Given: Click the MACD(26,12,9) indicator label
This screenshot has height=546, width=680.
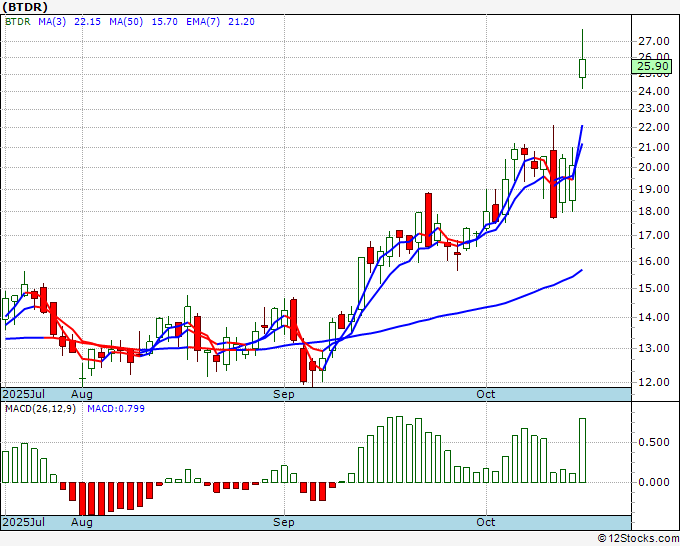Looking at the screenshot, I should point(40,409).
